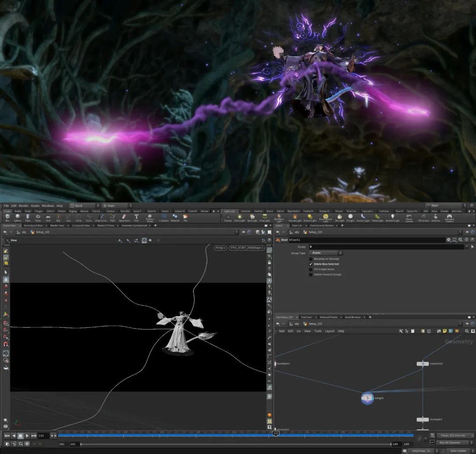Uncheck Delete Non Selected option
This screenshot has width=476, height=454.
(310, 264)
